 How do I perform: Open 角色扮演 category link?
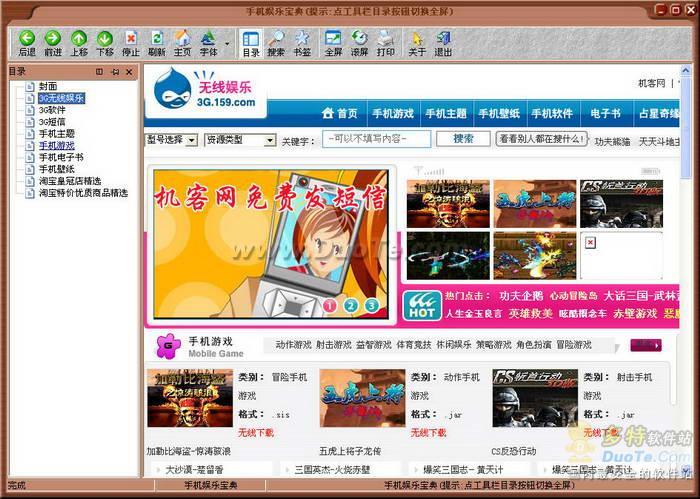pyautogui.click(x=534, y=345)
